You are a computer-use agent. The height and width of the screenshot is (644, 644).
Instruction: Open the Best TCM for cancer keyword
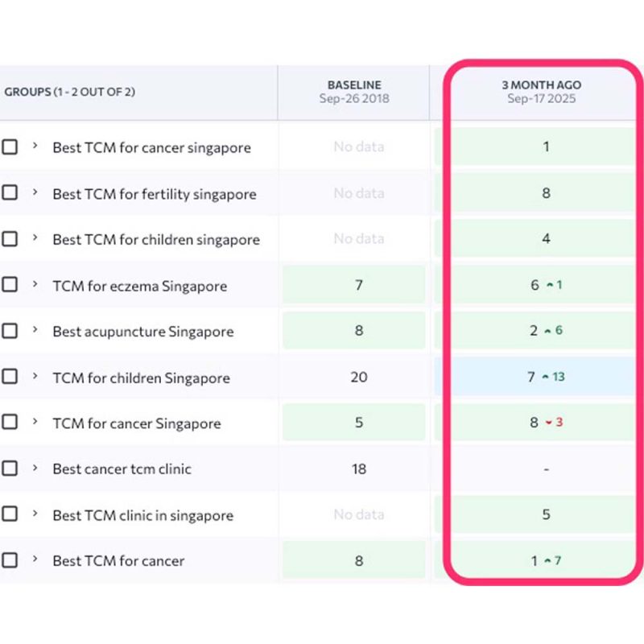tap(118, 561)
